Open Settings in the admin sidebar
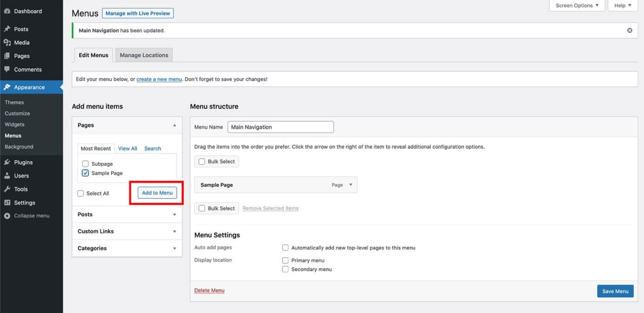The width and height of the screenshot is (644, 313). pos(25,202)
